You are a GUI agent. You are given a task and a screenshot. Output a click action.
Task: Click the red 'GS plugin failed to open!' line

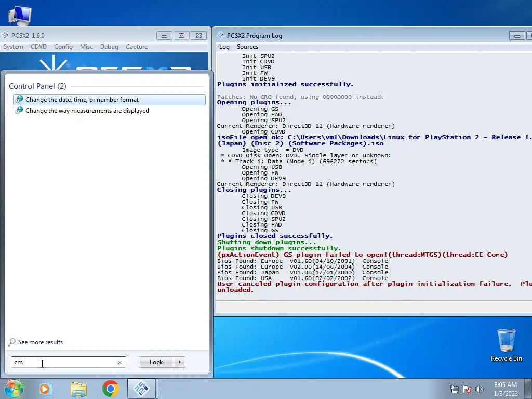point(362,255)
